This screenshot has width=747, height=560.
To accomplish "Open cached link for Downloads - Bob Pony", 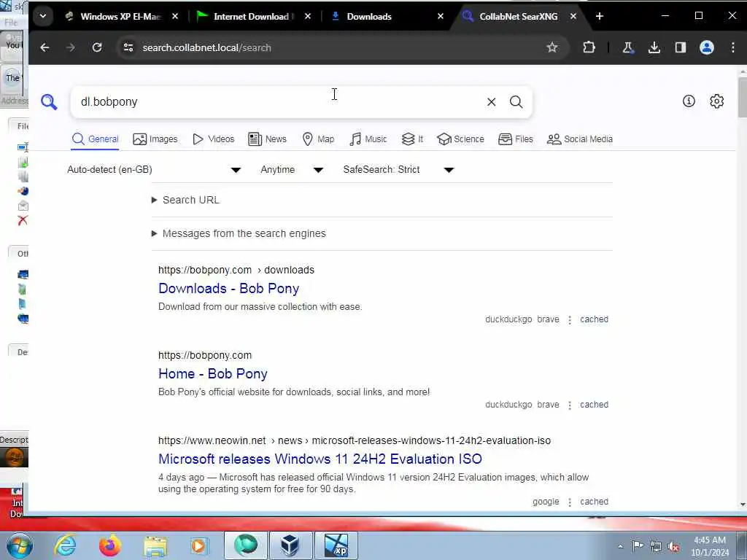I will point(594,319).
